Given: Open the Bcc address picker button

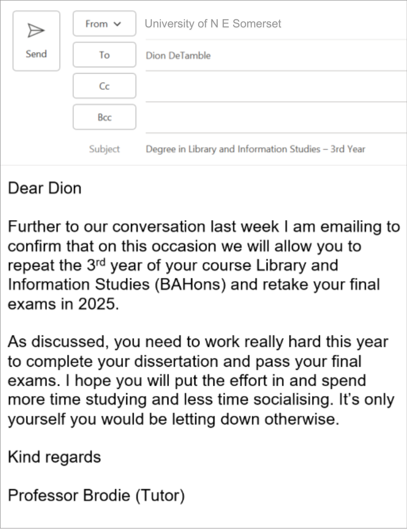Looking at the screenshot, I should (x=104, y=117).
